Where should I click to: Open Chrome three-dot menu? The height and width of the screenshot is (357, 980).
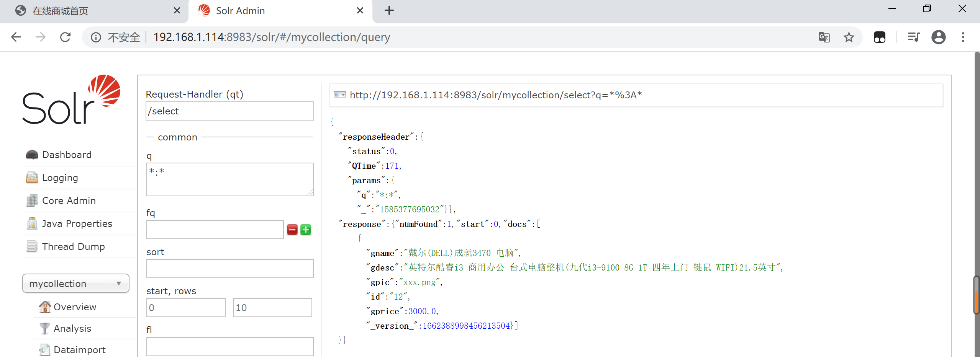tap(963, 37)
